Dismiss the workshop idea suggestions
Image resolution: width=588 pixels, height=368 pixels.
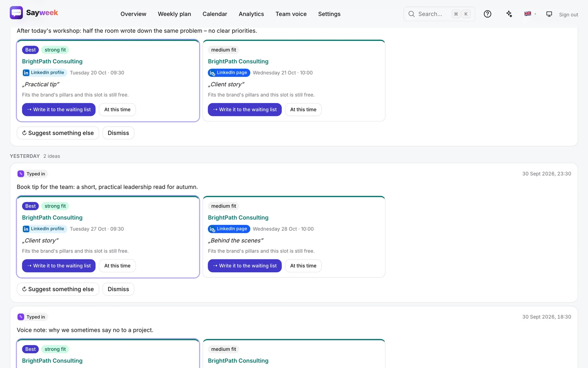point(118,133)
